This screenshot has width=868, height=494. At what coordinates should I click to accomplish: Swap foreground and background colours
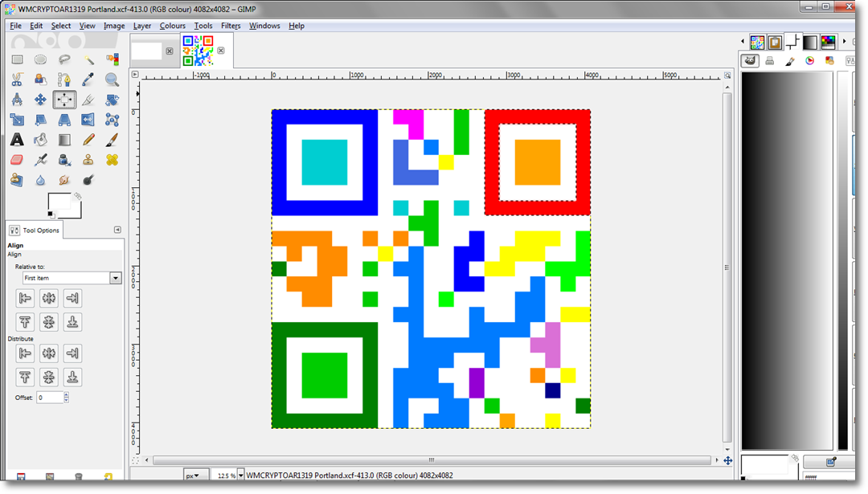(78, 196)
